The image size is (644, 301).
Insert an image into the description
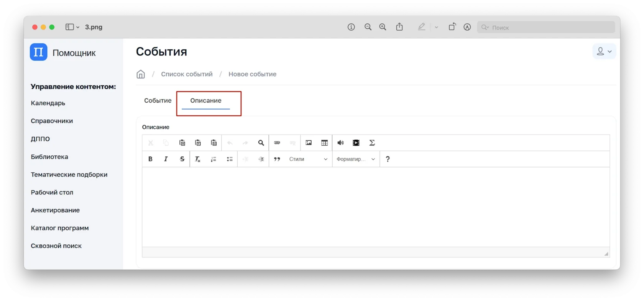(309, 143)
